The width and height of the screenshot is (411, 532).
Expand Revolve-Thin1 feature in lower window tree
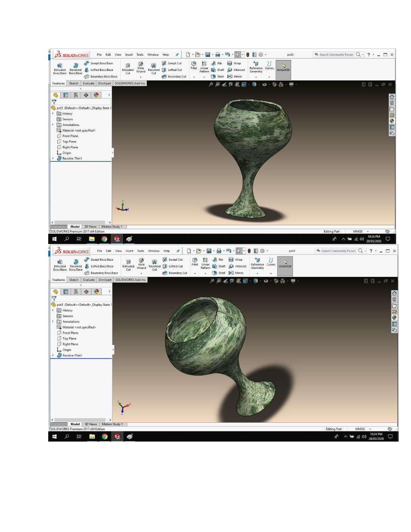click(53, 355)
